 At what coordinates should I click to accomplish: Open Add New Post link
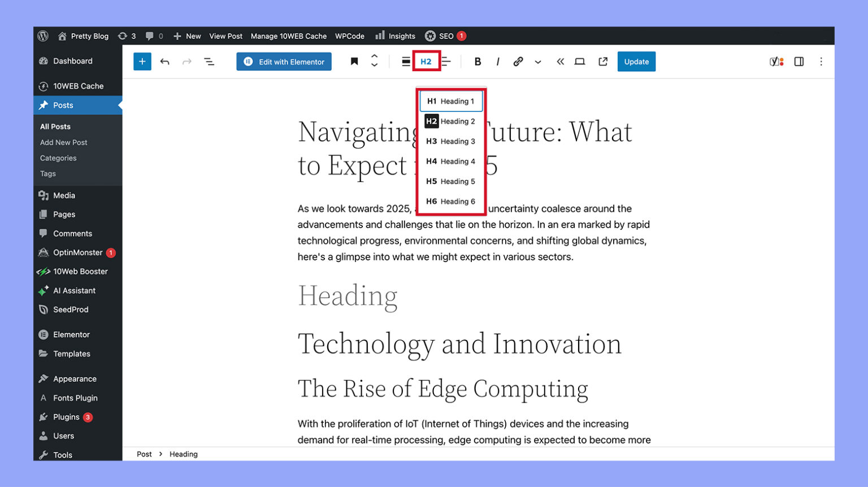(63, 142)
